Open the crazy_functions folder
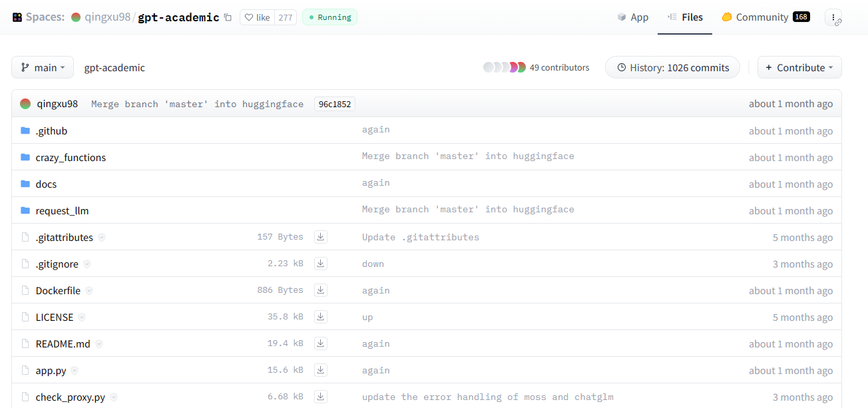Screen dimensions: 868x408 tap(70, 157)
